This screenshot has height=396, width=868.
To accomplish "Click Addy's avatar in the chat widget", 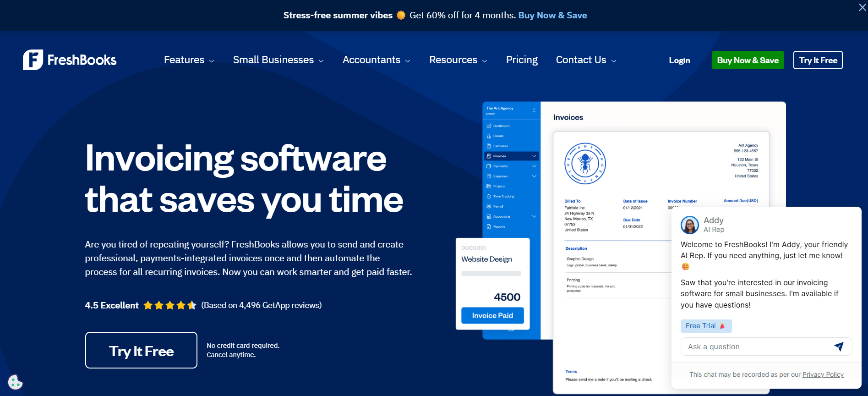I will [x=690, y=225].
